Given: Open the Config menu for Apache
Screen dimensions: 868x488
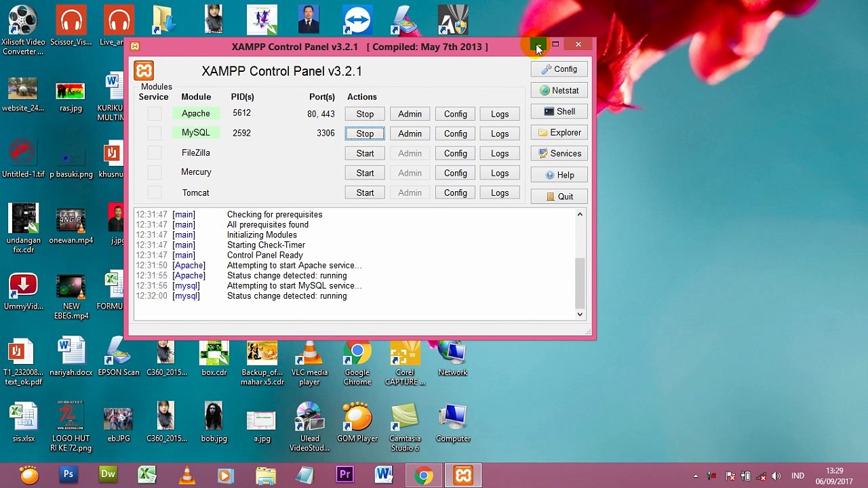Looking at the screenshot, I should click(x=456, y=114).
